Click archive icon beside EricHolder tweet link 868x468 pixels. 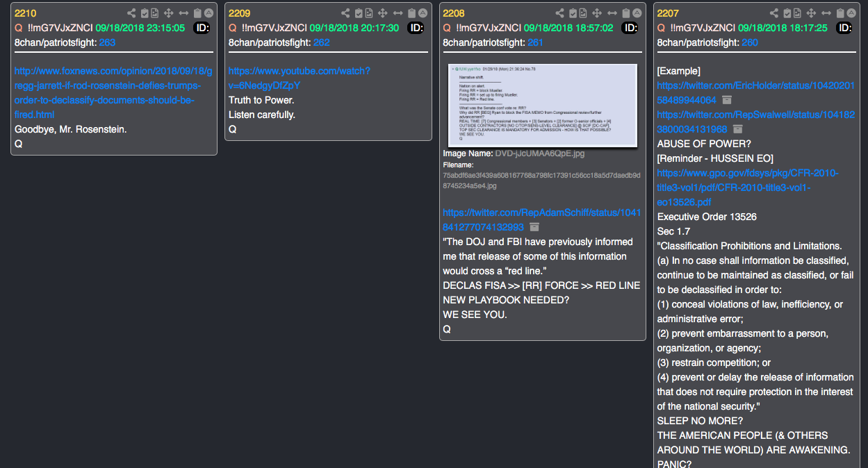point(727,100)
